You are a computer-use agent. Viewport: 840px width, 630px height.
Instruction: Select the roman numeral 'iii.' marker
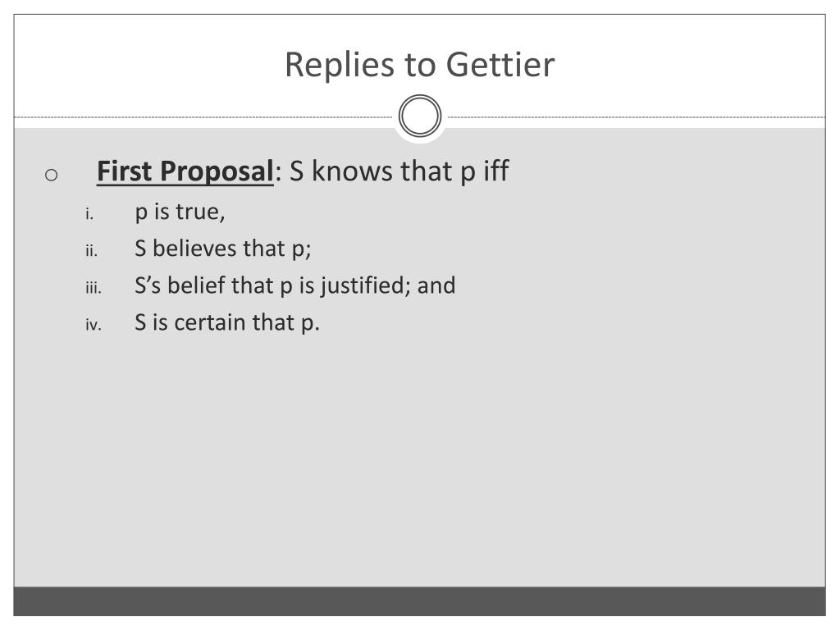[x=94, y=288]
